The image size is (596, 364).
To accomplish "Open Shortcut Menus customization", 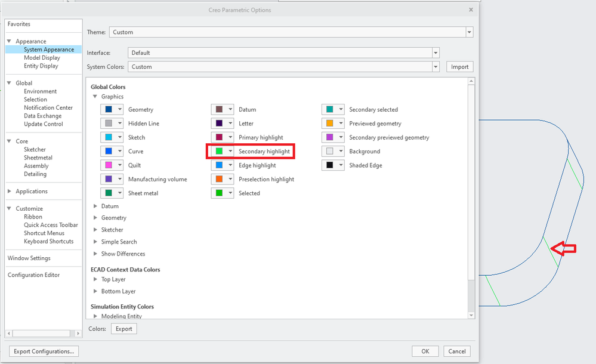I will click(x=44, y=233).
